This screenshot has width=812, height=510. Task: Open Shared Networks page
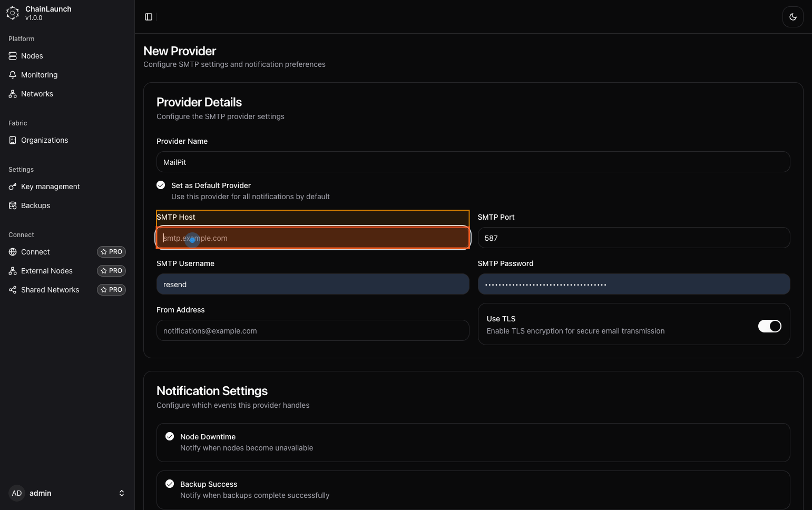tap(50, 290)
